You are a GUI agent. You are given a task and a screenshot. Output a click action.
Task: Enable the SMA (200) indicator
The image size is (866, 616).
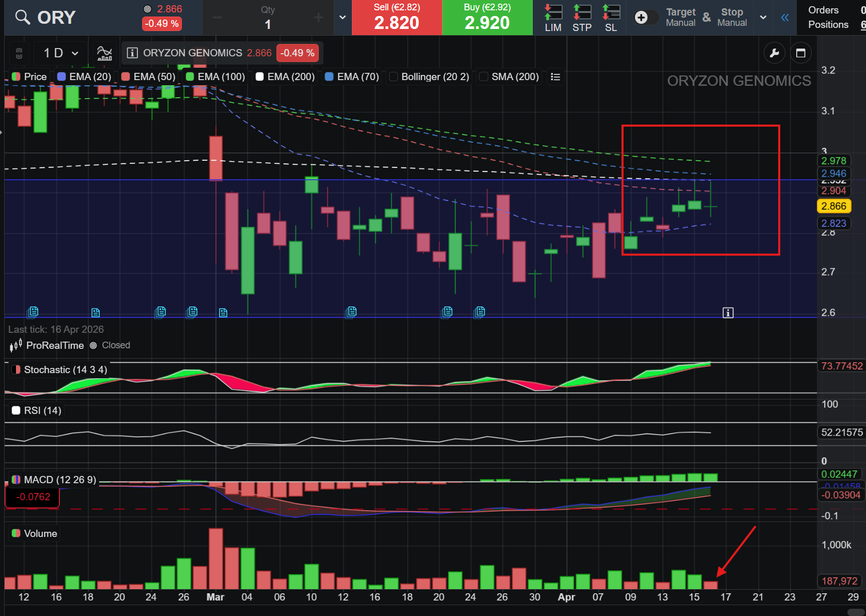tap(484, 76)
